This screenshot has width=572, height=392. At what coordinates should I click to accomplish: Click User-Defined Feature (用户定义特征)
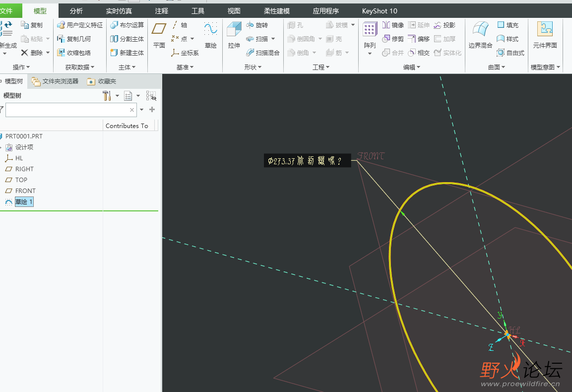80,25
